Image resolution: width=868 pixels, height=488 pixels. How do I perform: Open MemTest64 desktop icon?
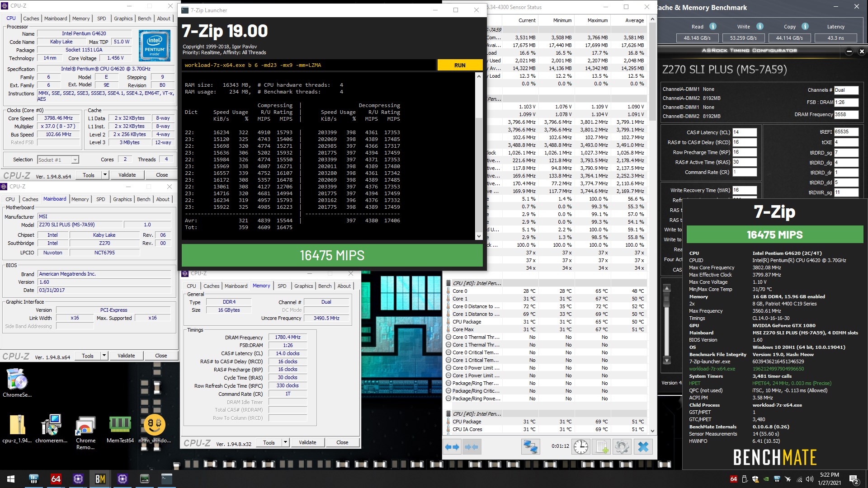coord(120,429)
